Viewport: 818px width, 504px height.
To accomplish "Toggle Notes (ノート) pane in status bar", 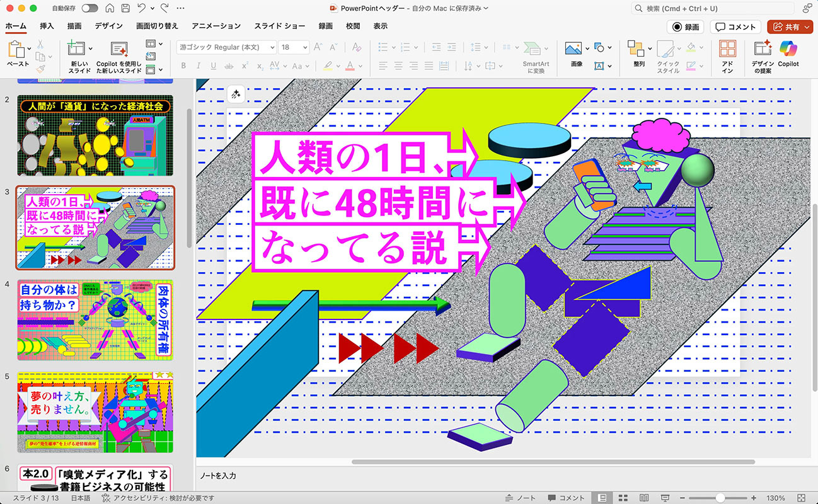I will pos(520,498).
